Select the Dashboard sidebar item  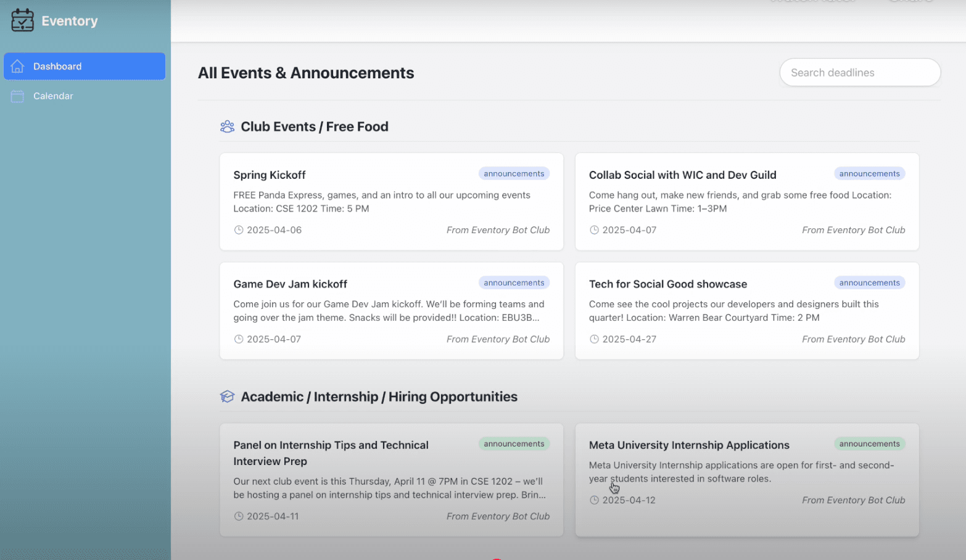[x=57, y=66]
